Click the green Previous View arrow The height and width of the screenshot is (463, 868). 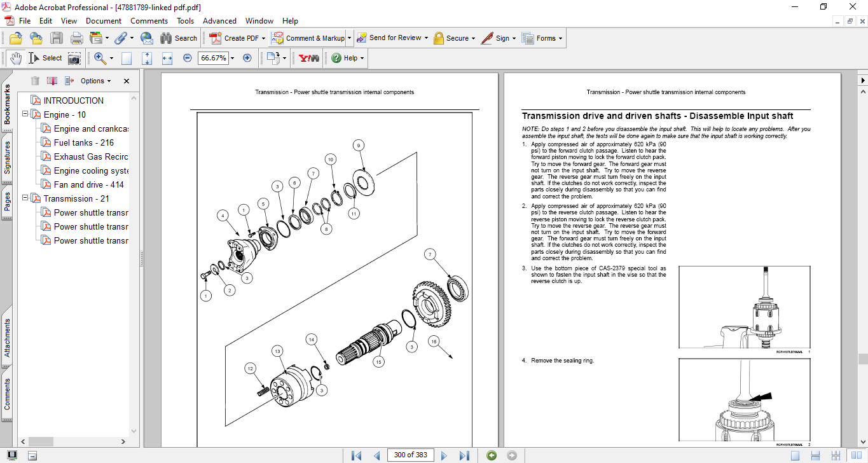click(491, 455)
